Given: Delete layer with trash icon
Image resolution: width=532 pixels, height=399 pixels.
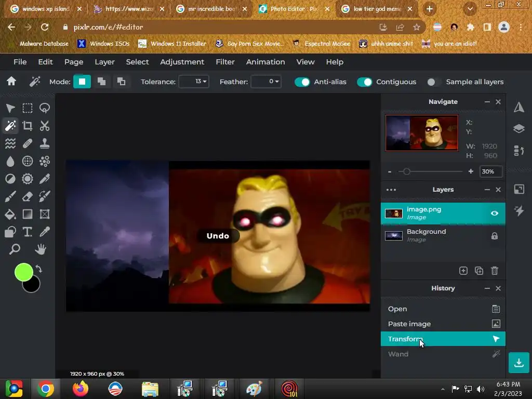Looking at the screenshot, I should click(x=495, y=271).
